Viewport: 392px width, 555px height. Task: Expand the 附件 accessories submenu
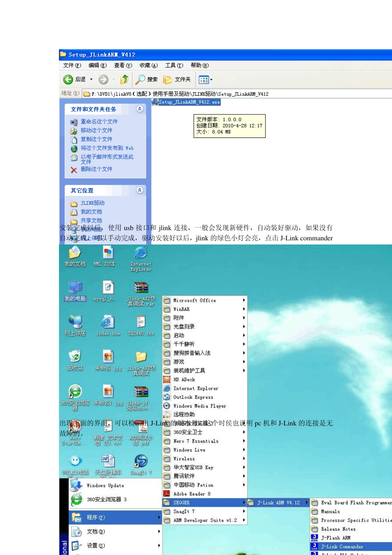pyautogui.click(x=205, y=318)
